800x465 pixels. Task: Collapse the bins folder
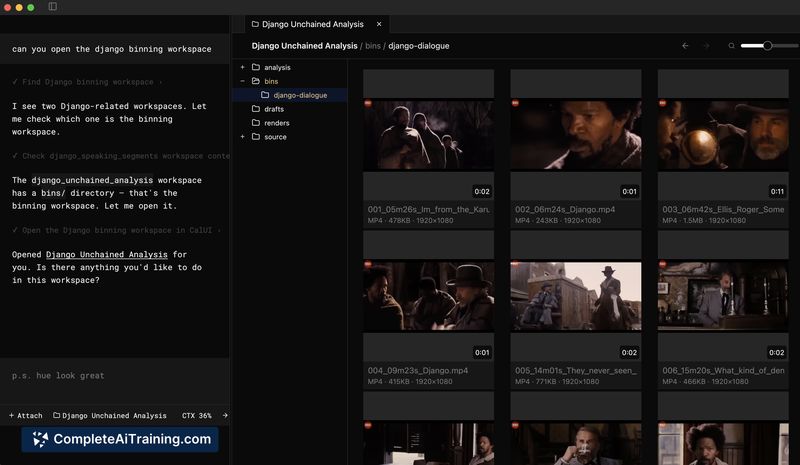242,81
